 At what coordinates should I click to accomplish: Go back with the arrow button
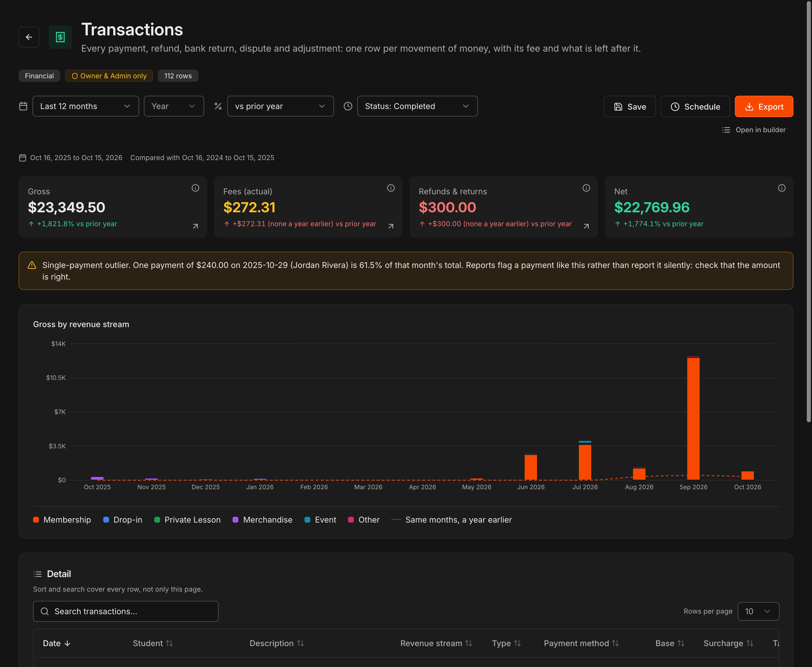coord(29,37)
